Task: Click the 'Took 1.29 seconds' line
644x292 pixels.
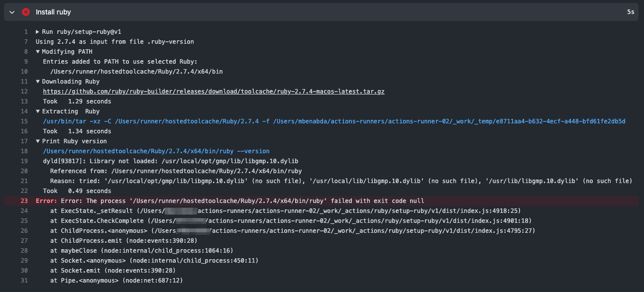Action: pos(77,101)
